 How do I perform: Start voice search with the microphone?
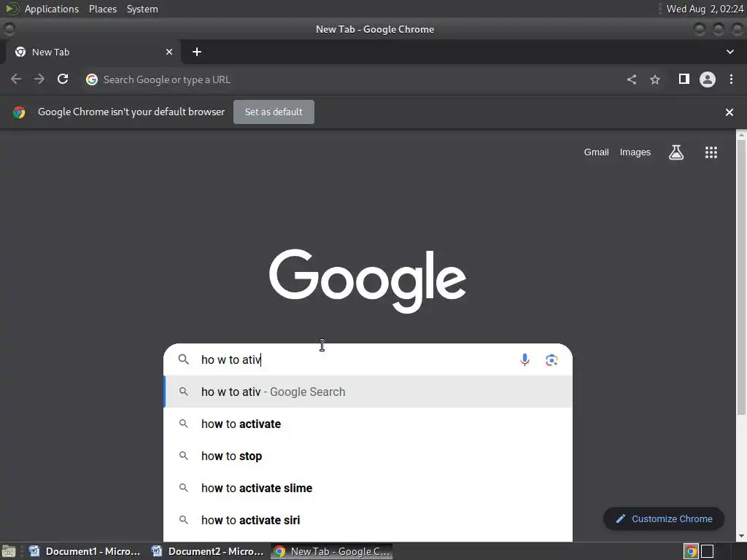(525, 359)
